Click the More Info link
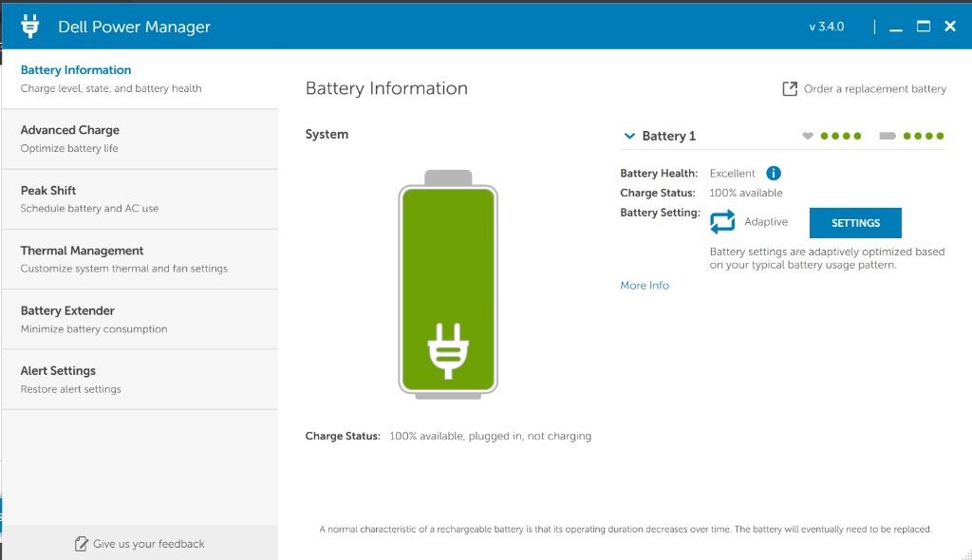The image size is (972, 560). point(645,285)
